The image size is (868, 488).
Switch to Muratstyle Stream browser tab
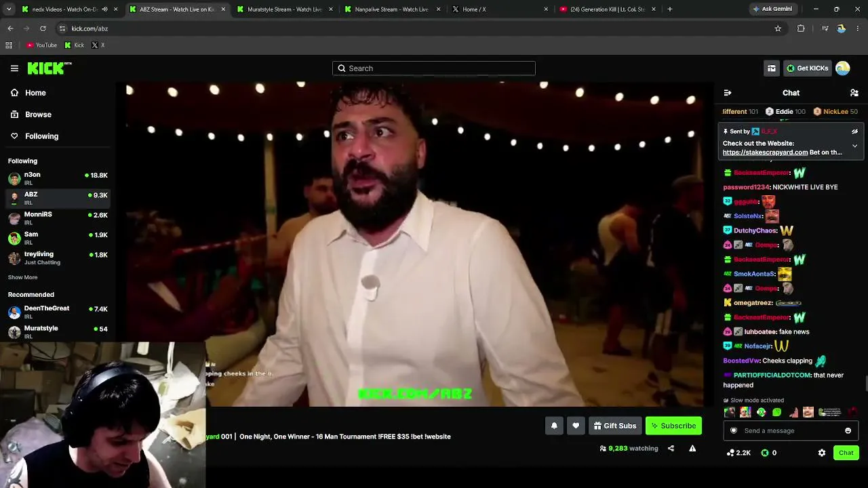(285, 9)
